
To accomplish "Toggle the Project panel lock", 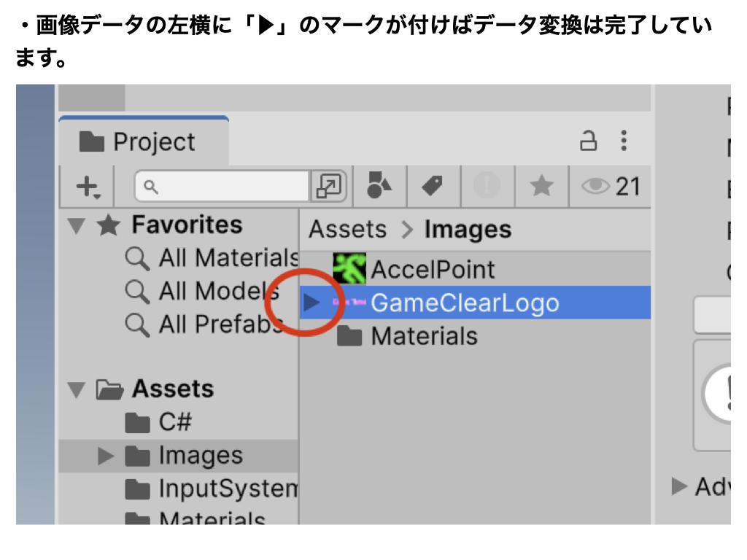I will pyautogui.click(x=588, y=141).
